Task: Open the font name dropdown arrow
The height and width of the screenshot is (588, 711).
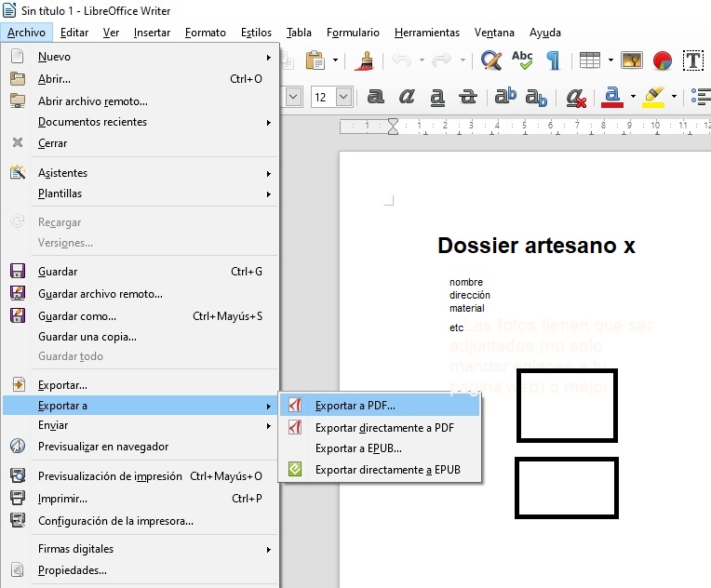Action: click(293, 97)
